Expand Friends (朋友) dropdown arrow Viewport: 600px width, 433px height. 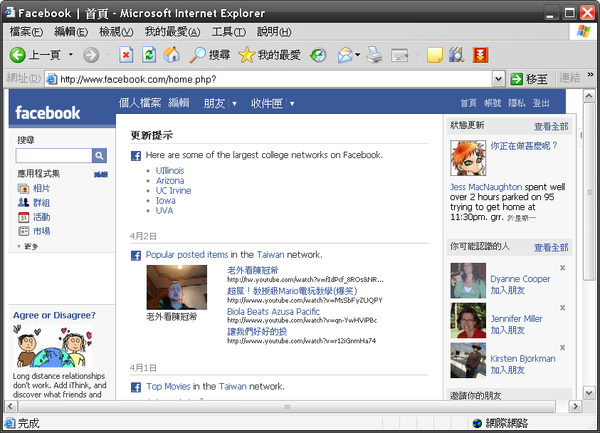click(x=234, y=103)
